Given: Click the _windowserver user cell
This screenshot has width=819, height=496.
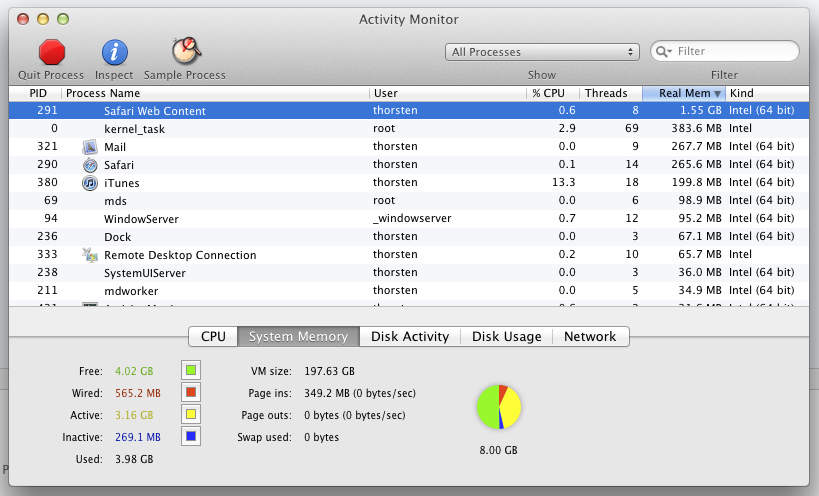Looking at the screenshot, I should tap(412, 218).
